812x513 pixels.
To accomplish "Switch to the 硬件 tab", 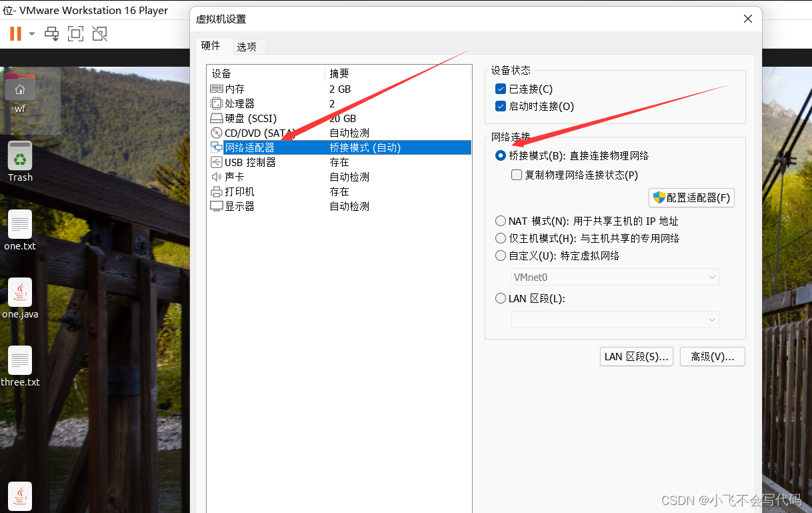I will tap(212, 47).
